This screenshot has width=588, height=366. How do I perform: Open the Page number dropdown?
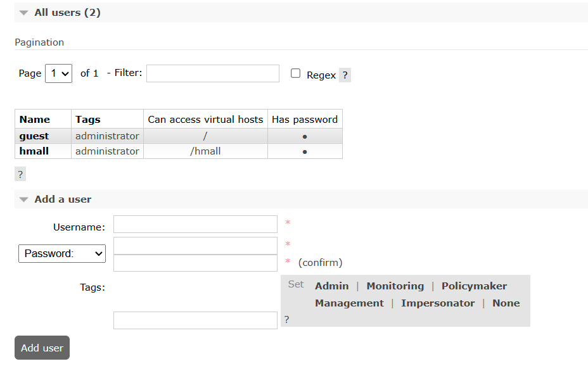(x=58, y=73)
